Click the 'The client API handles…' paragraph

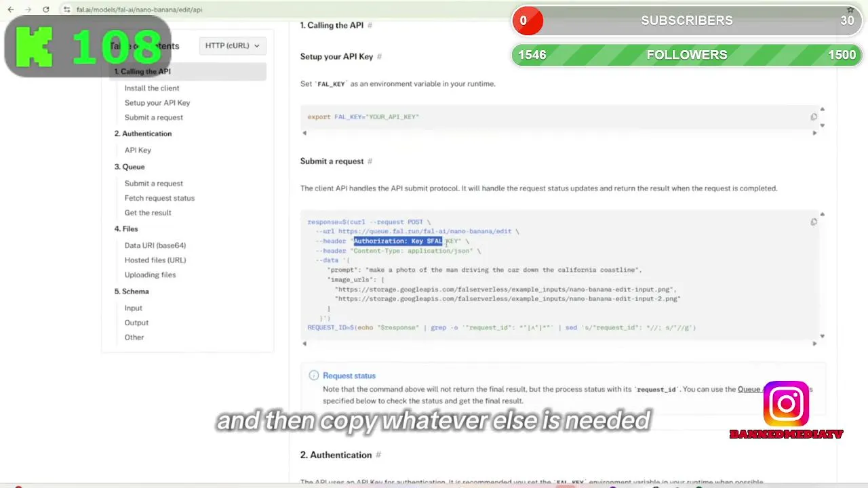tap(539, 188)
